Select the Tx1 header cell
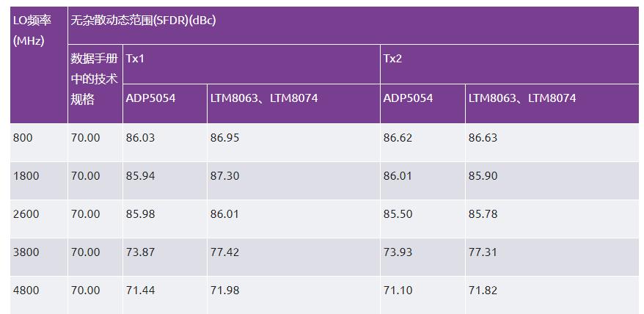The height and width of the screenshot is (314, 644). point(135,59)
